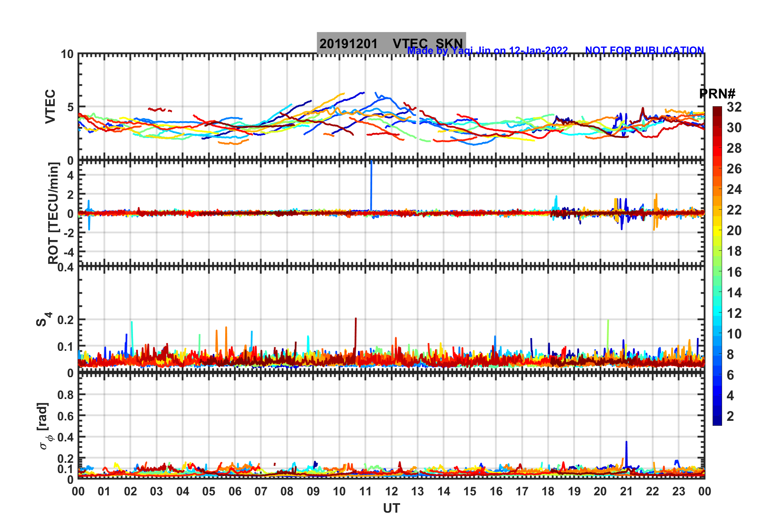The height and width of the screenshot is (532, 783).
Task: Click the '13' hour tick on the UT axis
Action: coord(417,491)
